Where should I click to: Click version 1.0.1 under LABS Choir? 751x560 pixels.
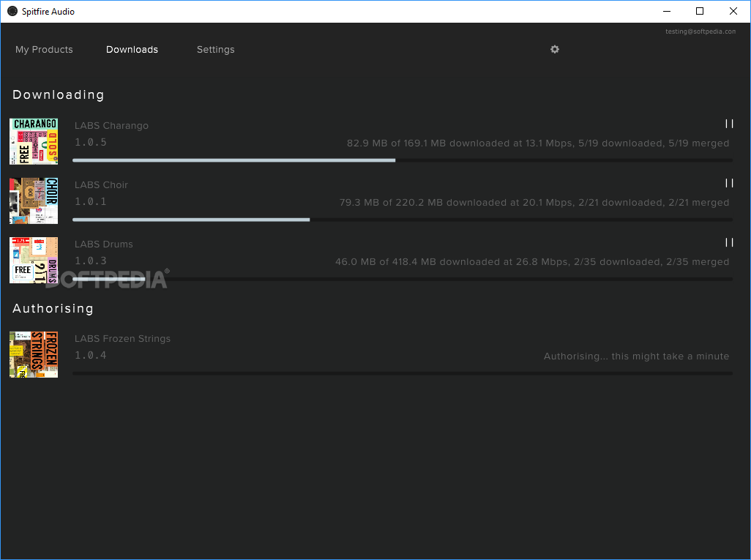(91, 202)
